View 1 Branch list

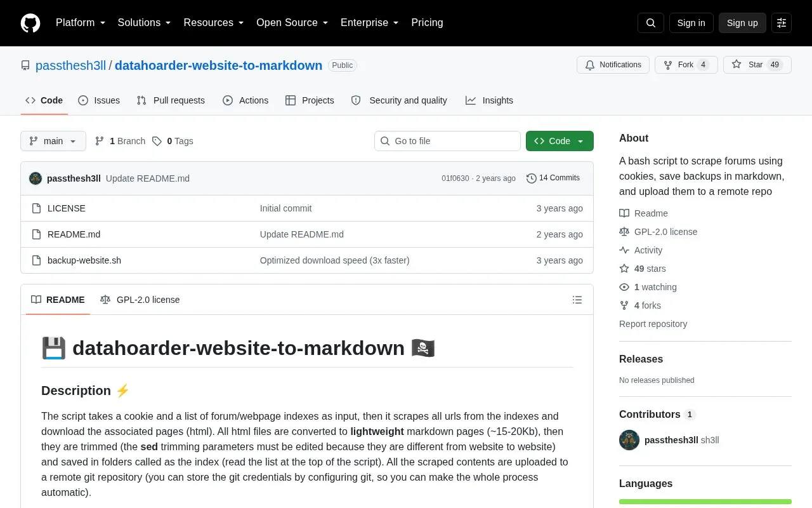point(120,141)
